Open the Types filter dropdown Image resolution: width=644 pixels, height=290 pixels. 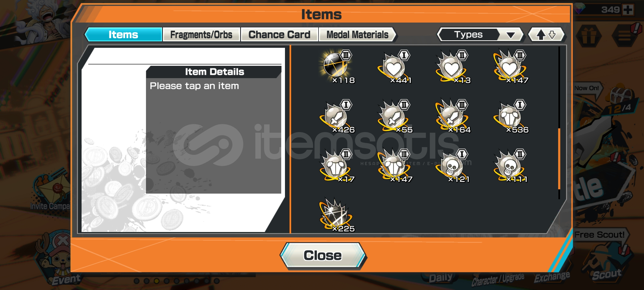(x=480, y=35)
